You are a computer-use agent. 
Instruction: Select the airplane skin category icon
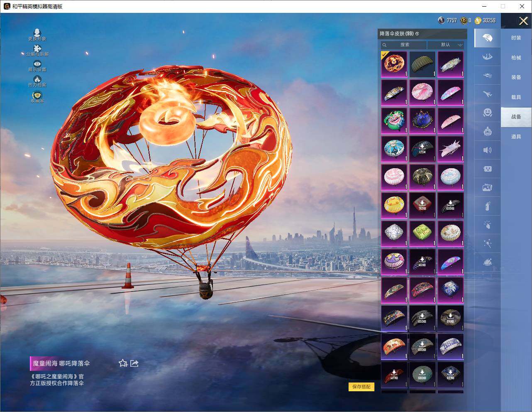click(x=488, y=94)
